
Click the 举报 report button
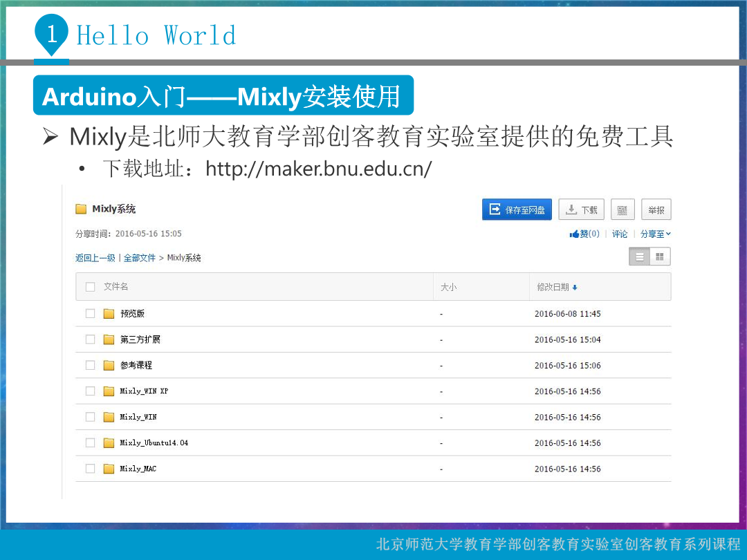pyautogui.click(x=656, y=209)
